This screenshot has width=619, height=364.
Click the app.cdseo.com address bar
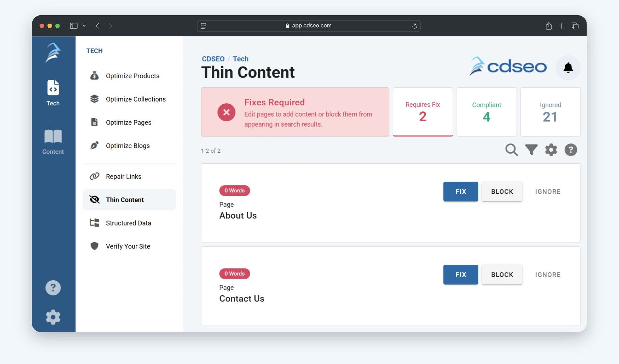(308, 26)
